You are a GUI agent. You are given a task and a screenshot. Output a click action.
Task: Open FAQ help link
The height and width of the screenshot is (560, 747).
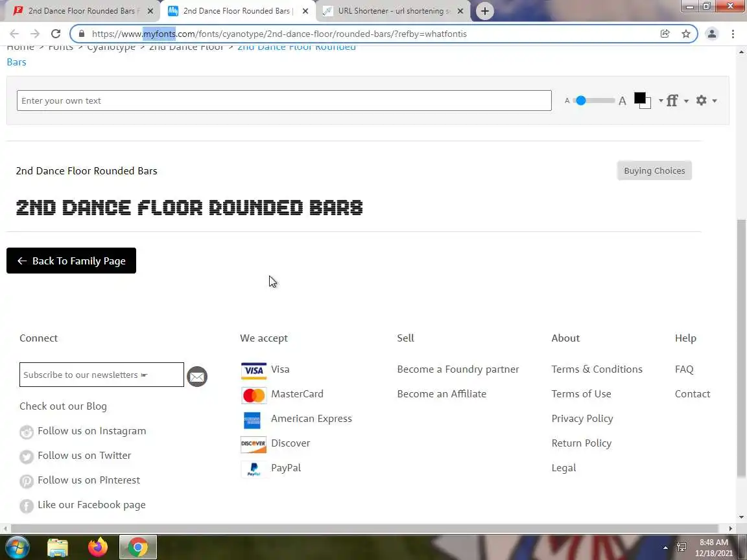click(684, 369)
